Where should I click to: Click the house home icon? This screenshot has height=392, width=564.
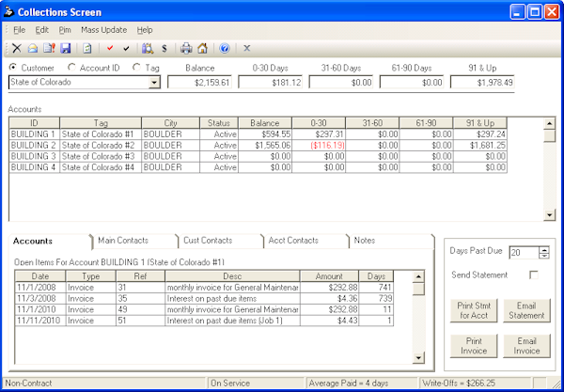[202, 48]
